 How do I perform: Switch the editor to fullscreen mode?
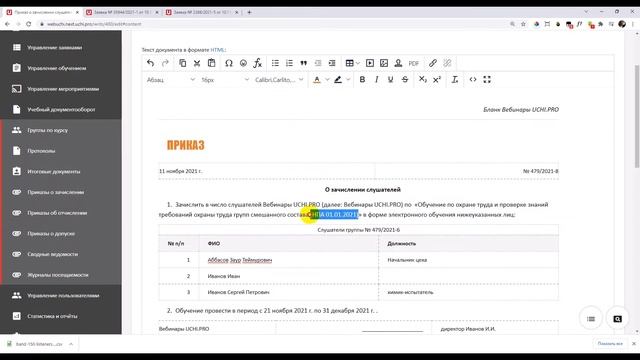pyautogui.click(x=487, y=80)
